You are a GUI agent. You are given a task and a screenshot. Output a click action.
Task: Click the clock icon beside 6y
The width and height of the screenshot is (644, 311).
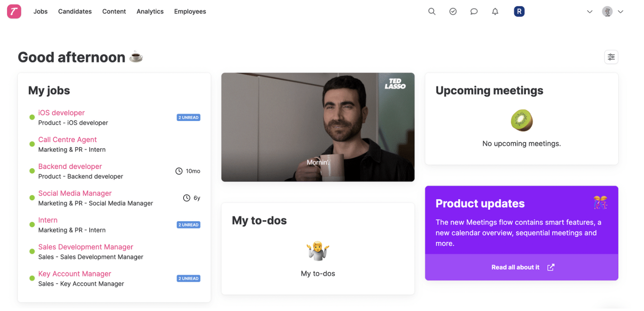pos(187,198)
